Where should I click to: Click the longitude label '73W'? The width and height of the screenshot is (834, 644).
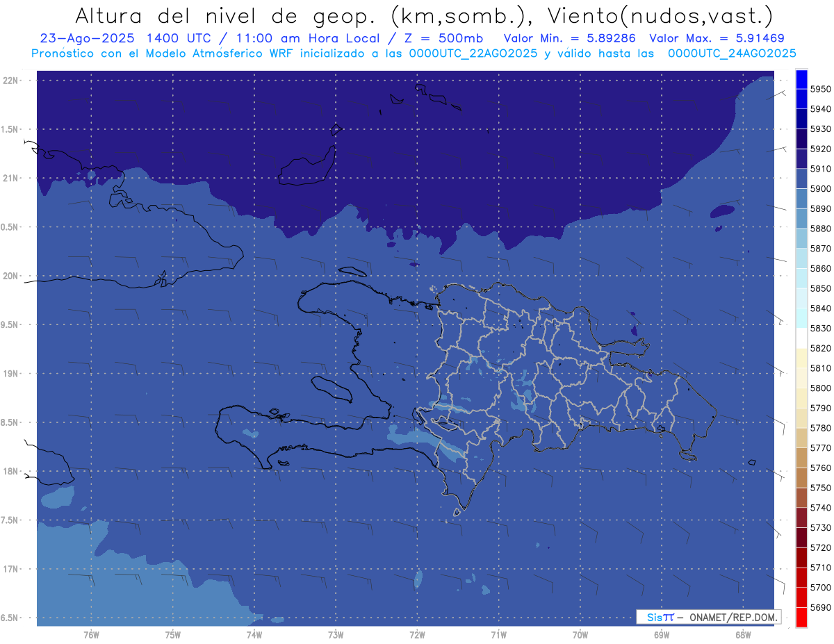336,635
